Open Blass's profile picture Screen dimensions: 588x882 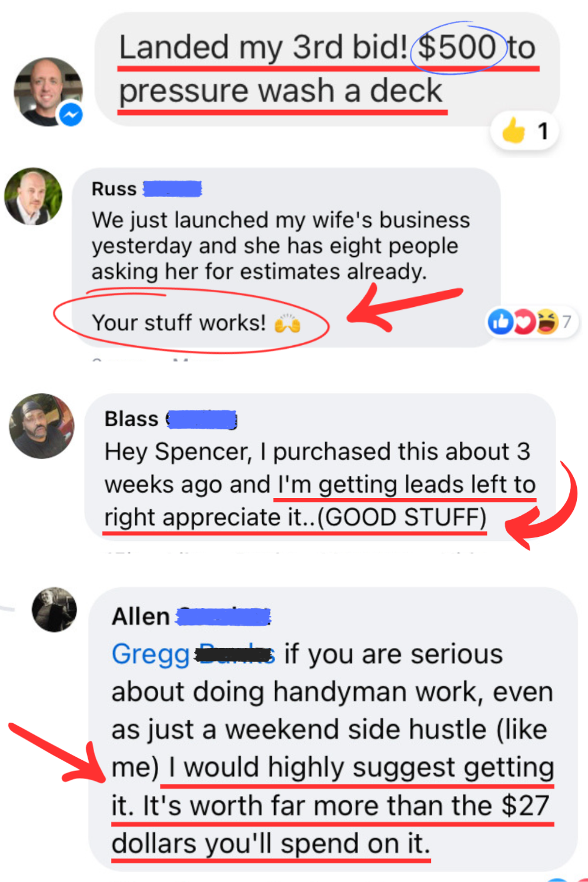pyautogui.click(x=42, y=426)
